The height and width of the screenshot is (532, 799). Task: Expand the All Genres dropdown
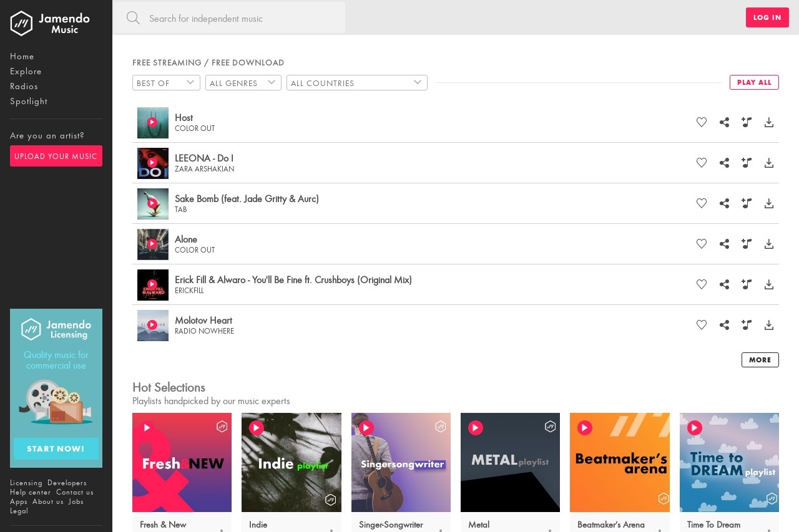243,83
